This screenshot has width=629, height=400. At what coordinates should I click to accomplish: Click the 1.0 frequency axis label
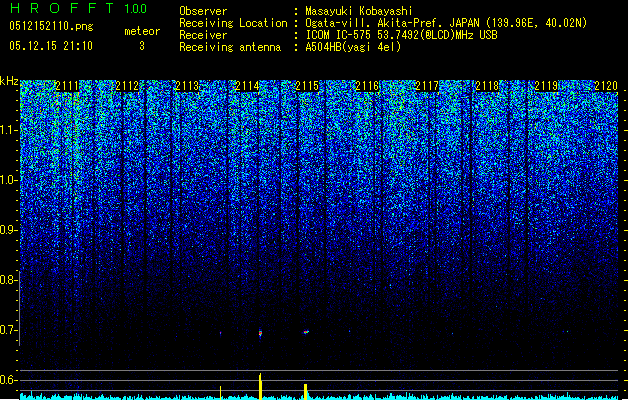click(9, 180)
